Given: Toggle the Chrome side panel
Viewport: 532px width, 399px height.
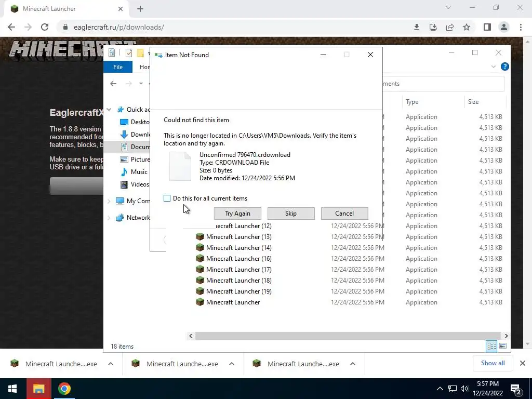Looking at the screenshot, I should [x=487, y=27].
